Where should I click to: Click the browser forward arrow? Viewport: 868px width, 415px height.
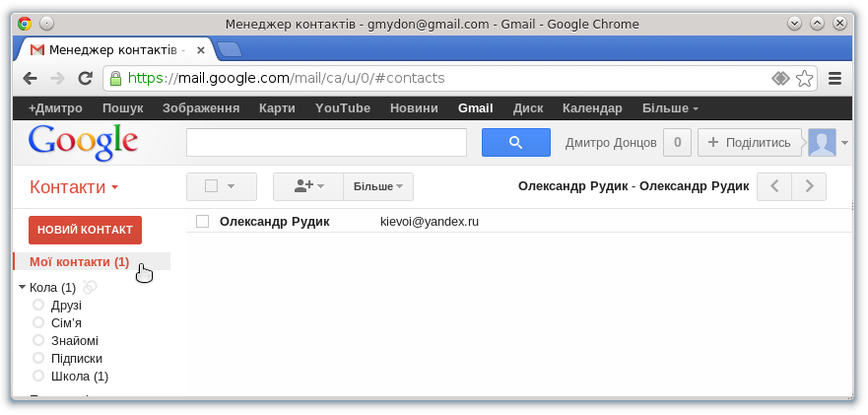pos(57,78)
